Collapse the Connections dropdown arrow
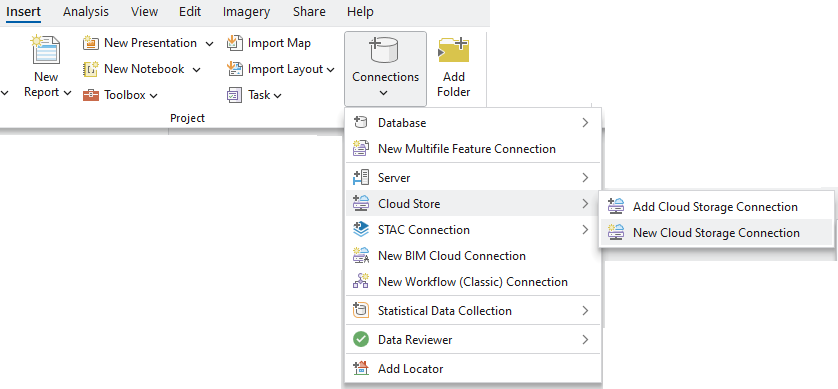838x389 pixels. [x=384, y=93]
